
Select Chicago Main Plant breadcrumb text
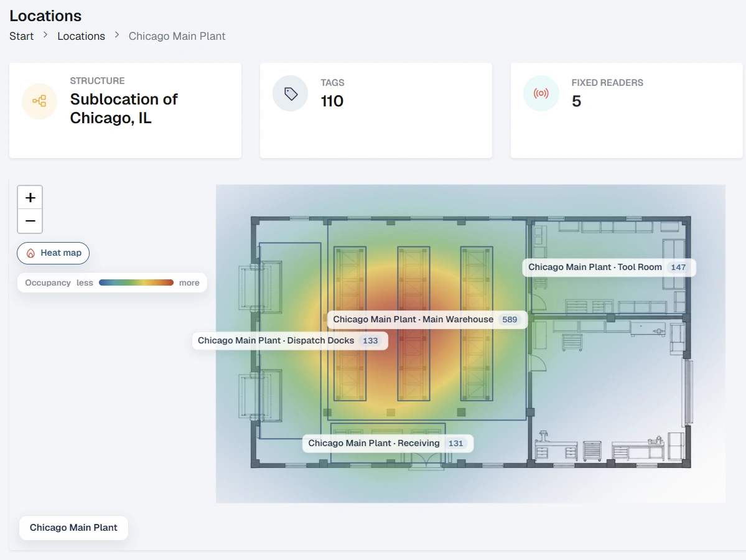[x=177, y=36]
